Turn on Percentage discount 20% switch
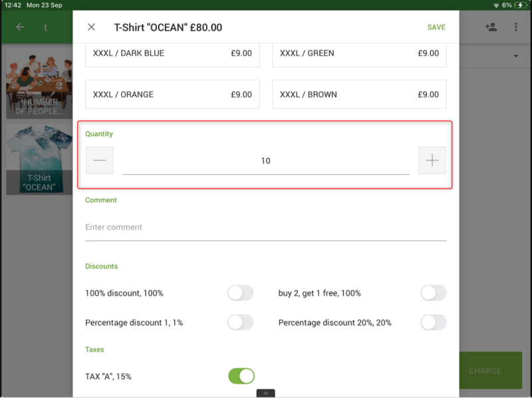Image resolution: width=532 pixels, height=398 pixels. click(433, 322)
